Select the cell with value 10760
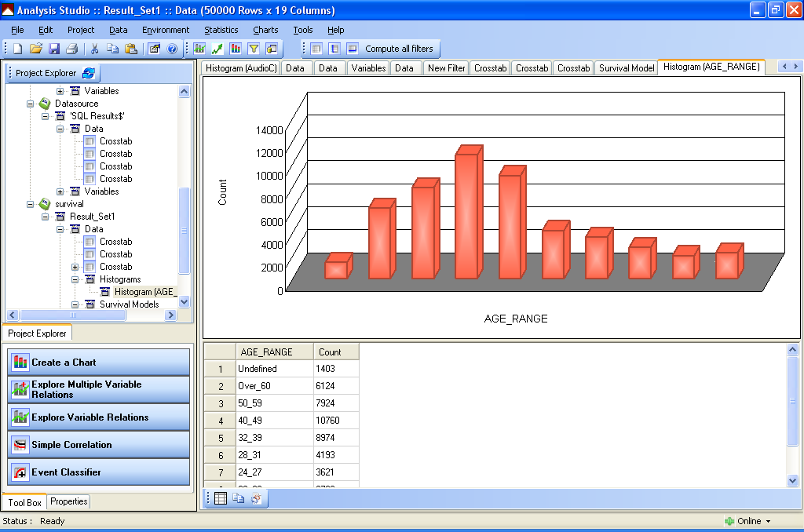This screenshot has width=804, height=532. click(336, 421)
